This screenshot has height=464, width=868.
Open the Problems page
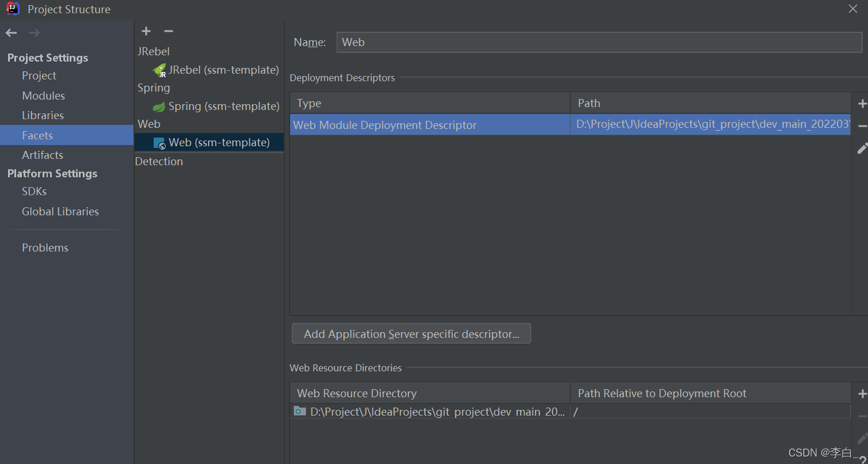pos(45,248)
